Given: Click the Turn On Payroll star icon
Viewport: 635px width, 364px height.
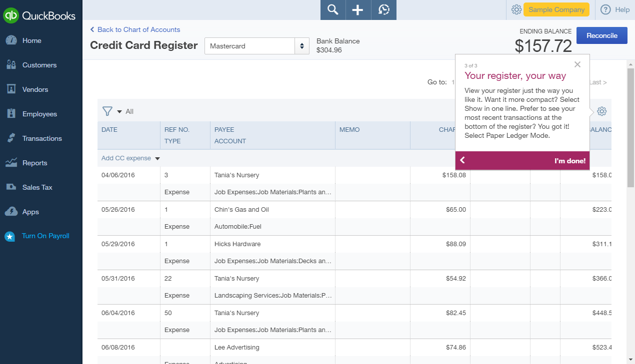Looking at the screenshot, I should click(9, 236).
